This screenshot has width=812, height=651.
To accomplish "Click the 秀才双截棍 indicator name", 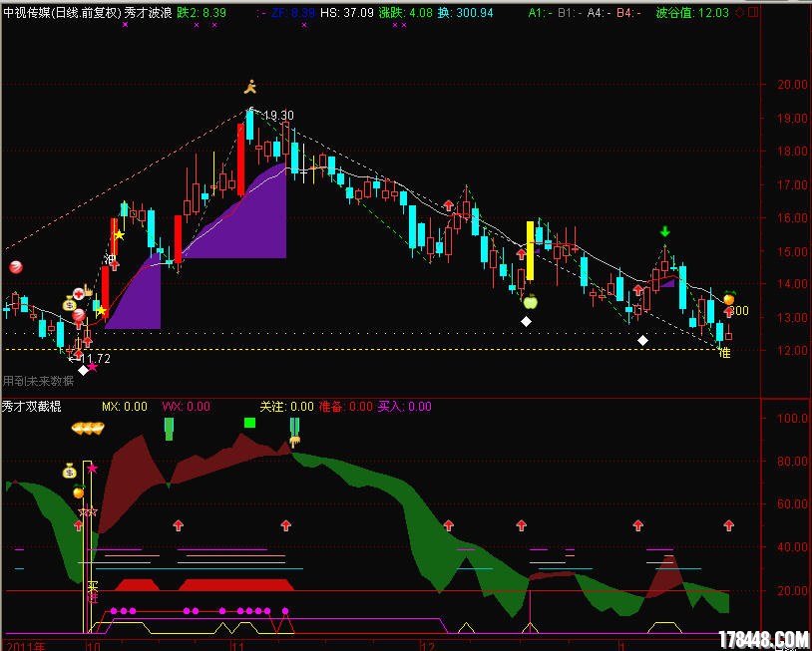I will click(31, 407).
